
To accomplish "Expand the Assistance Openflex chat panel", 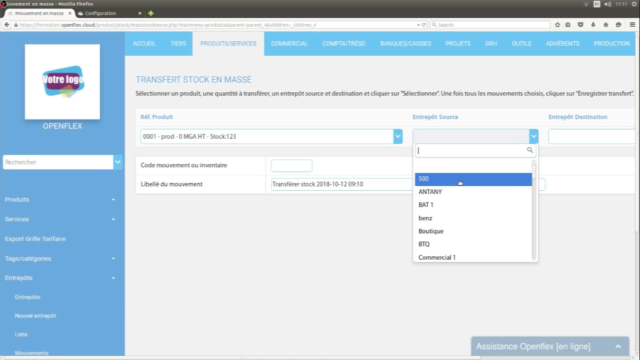I will (x=550, y=347).
